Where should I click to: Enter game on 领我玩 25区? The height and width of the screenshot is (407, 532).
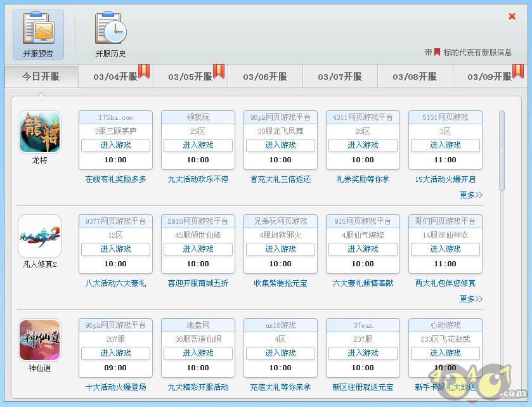[198, 146]
